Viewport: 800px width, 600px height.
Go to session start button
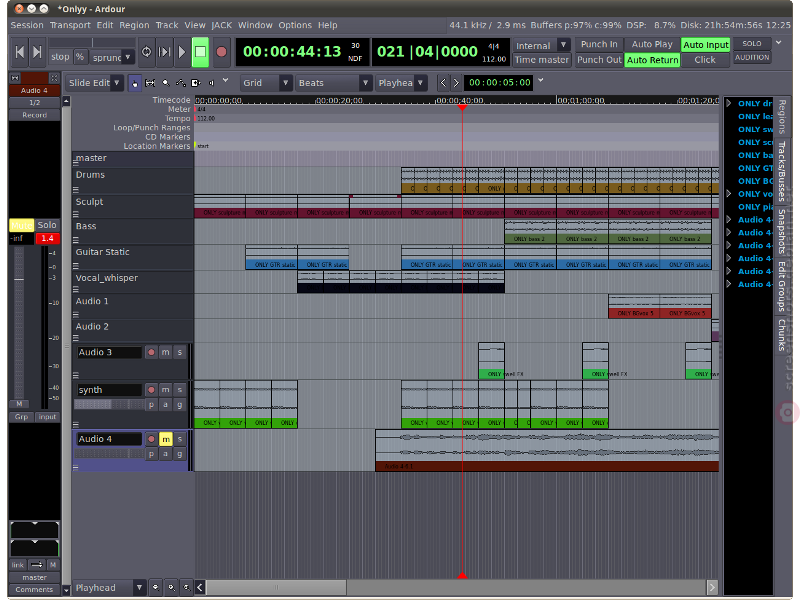click(19, 52)
